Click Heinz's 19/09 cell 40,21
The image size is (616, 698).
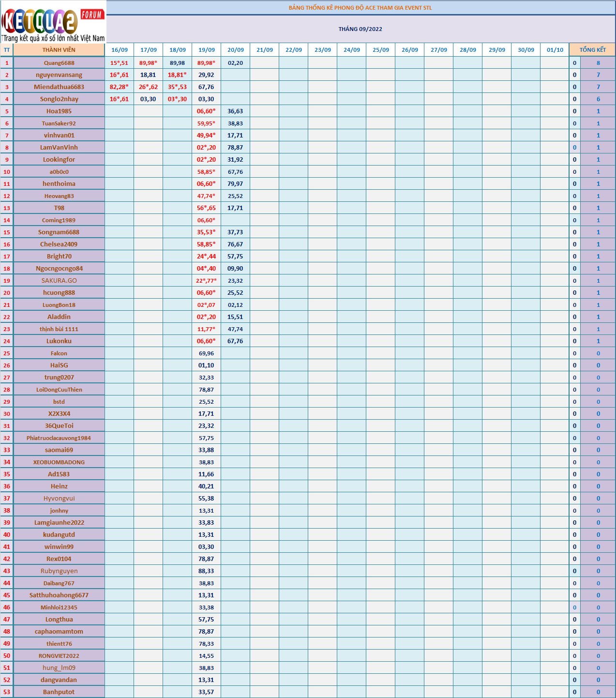click(x=207, y=486)
